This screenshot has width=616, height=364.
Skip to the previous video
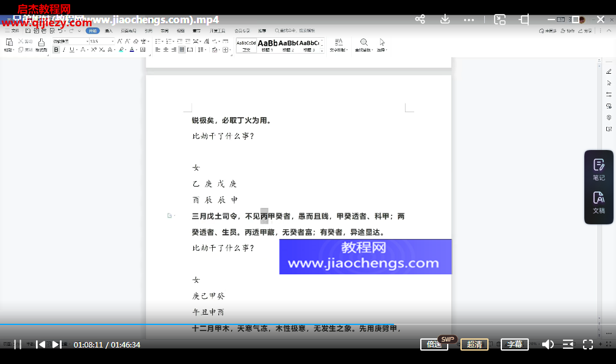tap(40, 344)
